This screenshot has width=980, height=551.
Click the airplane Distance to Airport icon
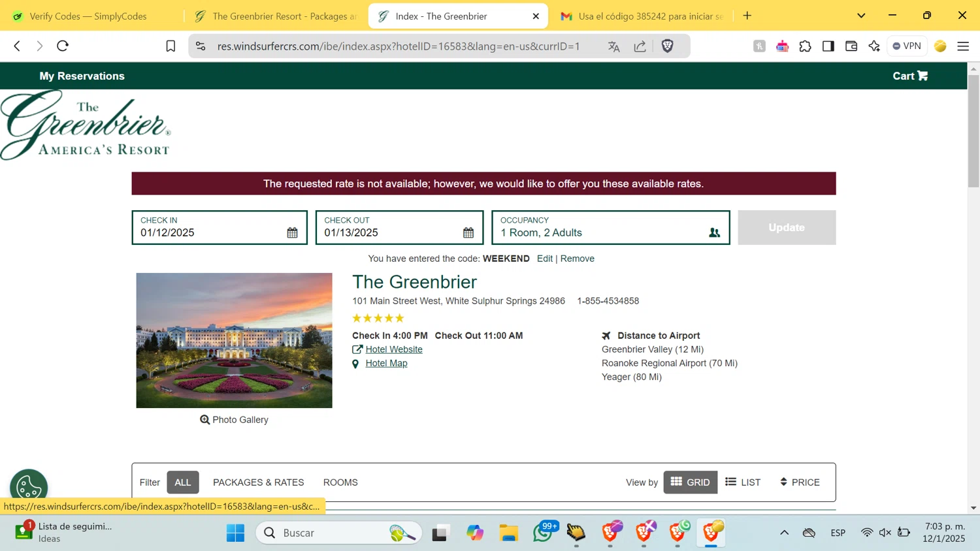click(x=606, y=336)
